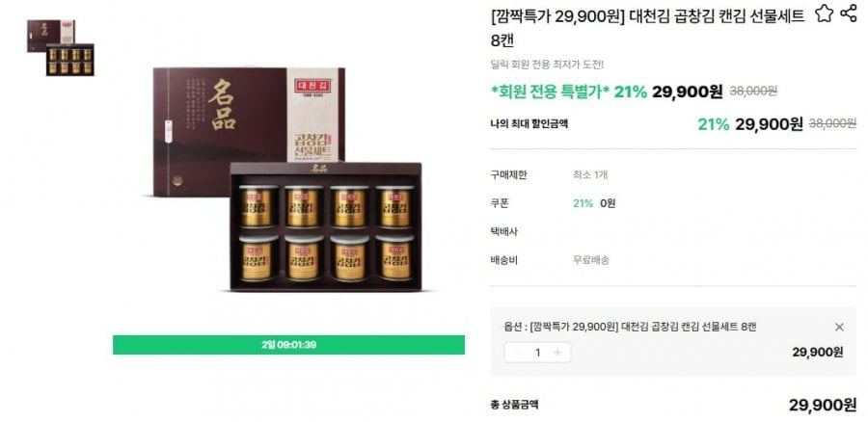Click the green countdown timer bar

click(x=288, y=345)
